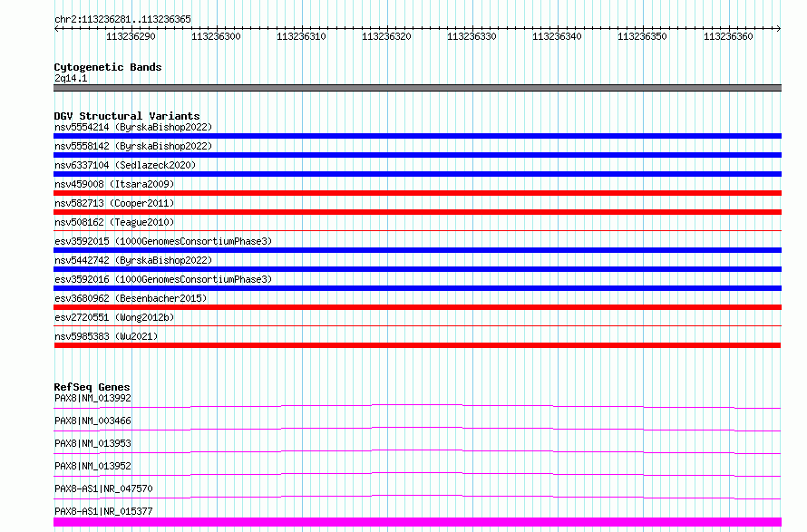
Task: Click ruler coordinate 113236320
Action: 386,36
